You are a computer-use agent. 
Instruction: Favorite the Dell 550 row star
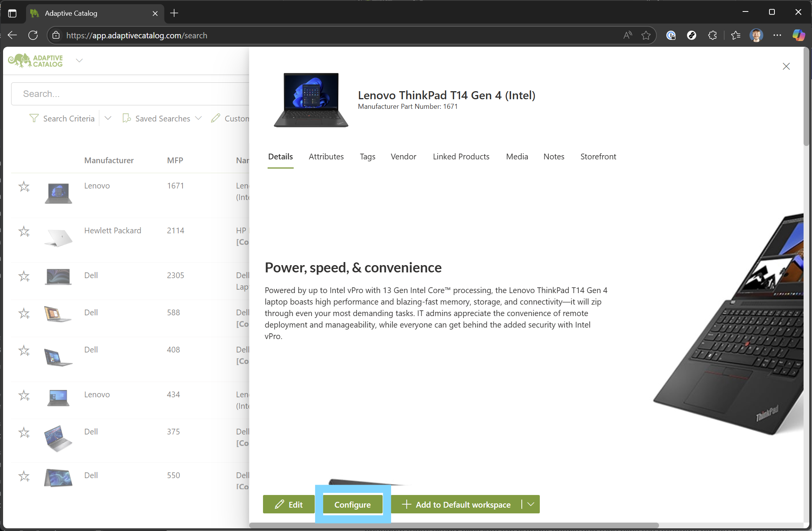(24, 476)
